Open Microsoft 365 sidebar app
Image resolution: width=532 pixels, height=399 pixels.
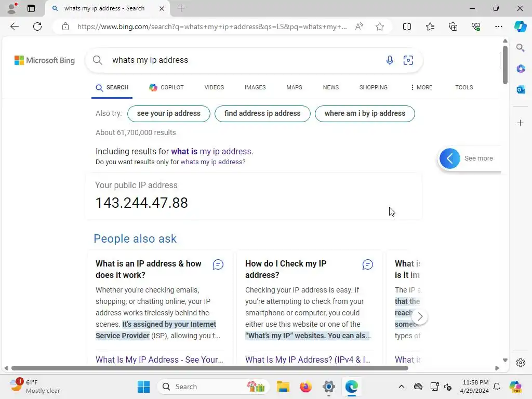(x=521, y=69)
